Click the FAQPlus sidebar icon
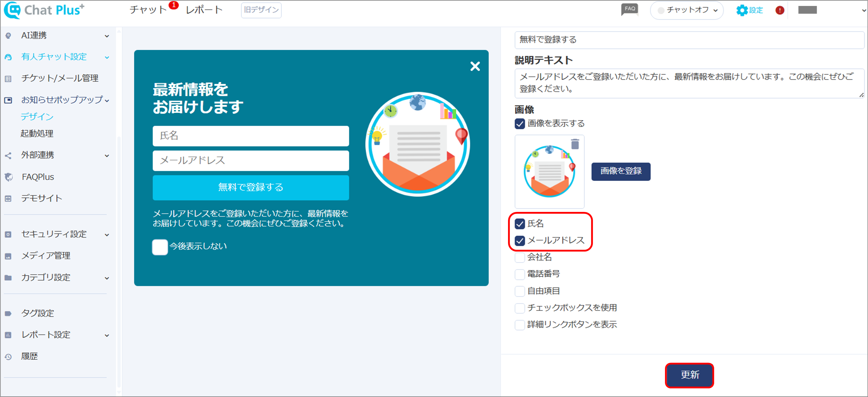 (x=8, y=177)
